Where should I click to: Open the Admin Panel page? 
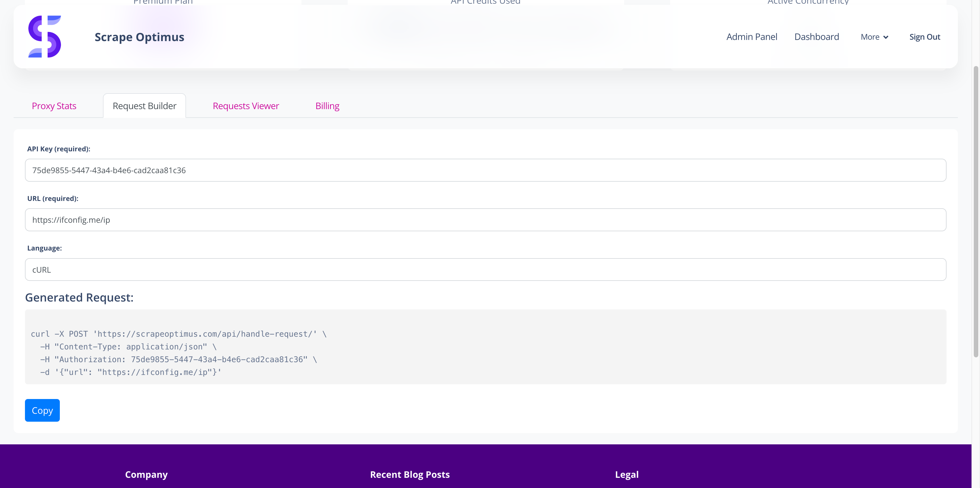click(751, 37)
